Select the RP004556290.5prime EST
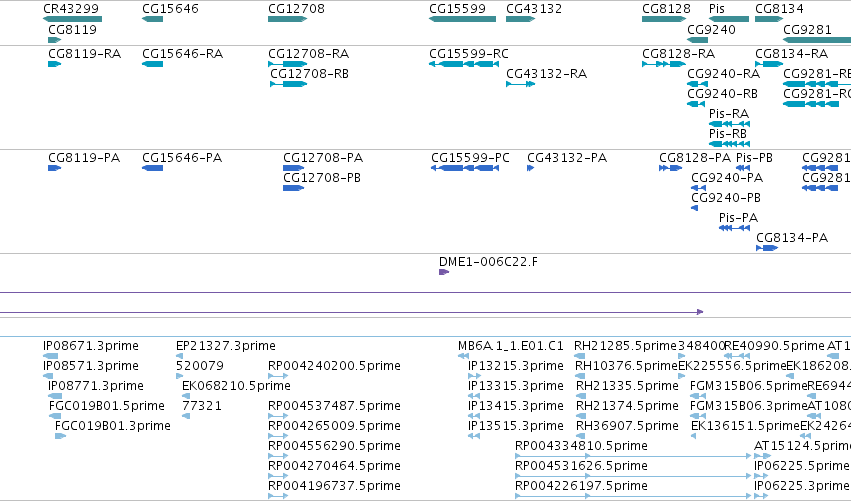Viewport: 851px width, 501px height. [278, 456]
